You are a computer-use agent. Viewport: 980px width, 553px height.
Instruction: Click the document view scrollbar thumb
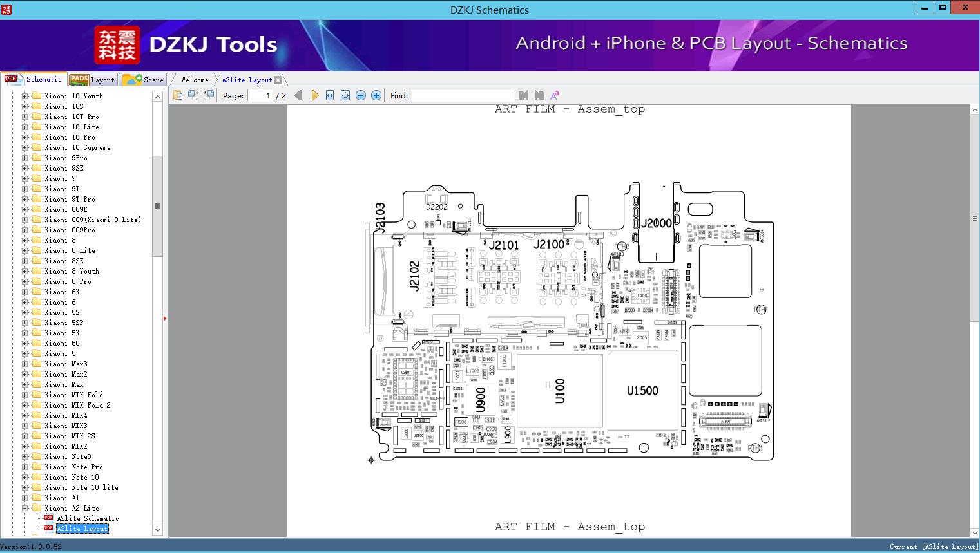pos(975,218)
